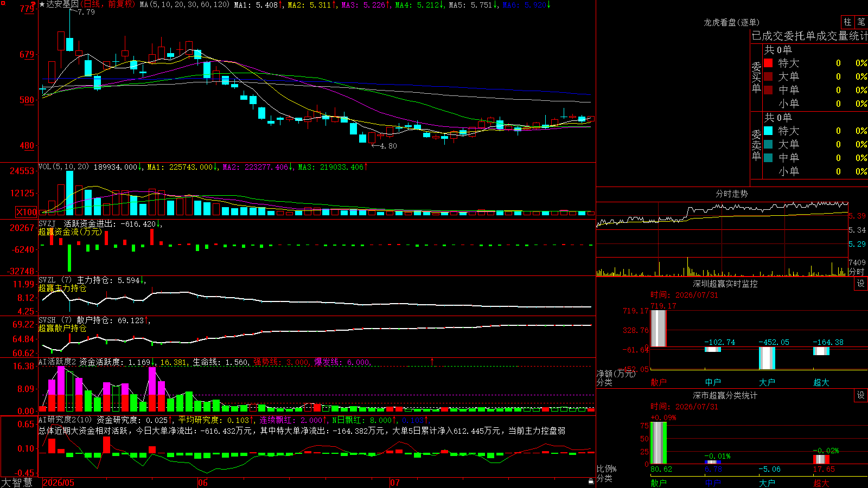The width and height of the screenshot is (868, 488).
Task: Click the 06 month marker on the timeline
Action: pos(203,483)
